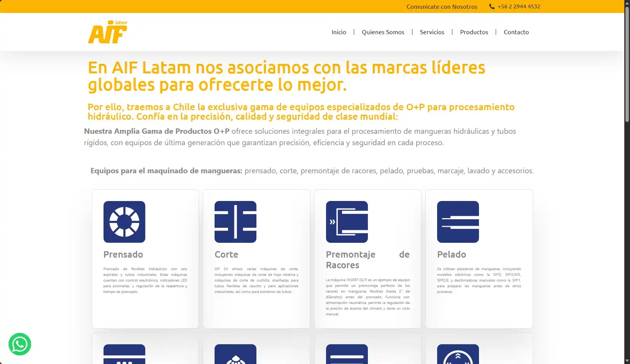Click the AIF Latam logo
The height and width of the screenshot is (364, 630).
(108, 32)
